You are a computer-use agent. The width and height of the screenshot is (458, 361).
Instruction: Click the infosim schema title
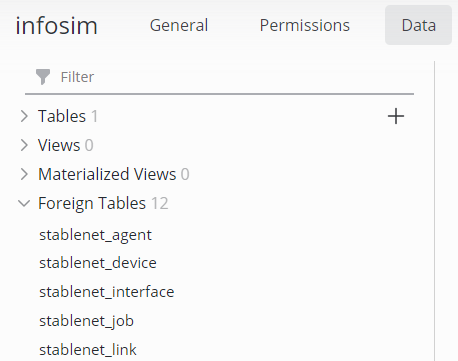click(x=56, y=25)
